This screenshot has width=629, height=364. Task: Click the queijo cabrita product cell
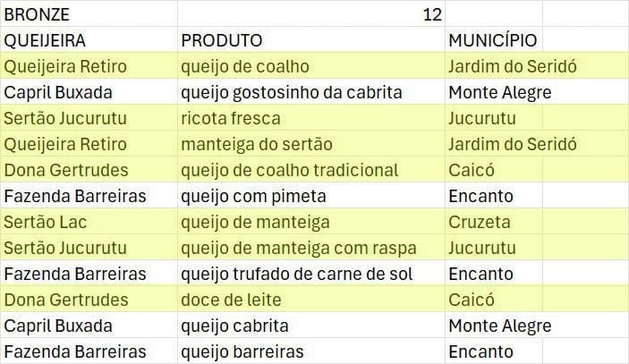pyautogui.click(x=236, y=326)
